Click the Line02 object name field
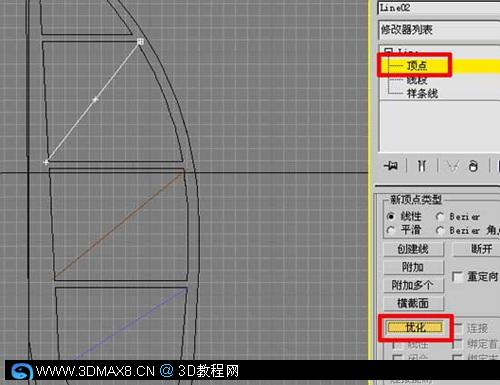The height and width of the screenshot is (385, 500). pos(439,8)
